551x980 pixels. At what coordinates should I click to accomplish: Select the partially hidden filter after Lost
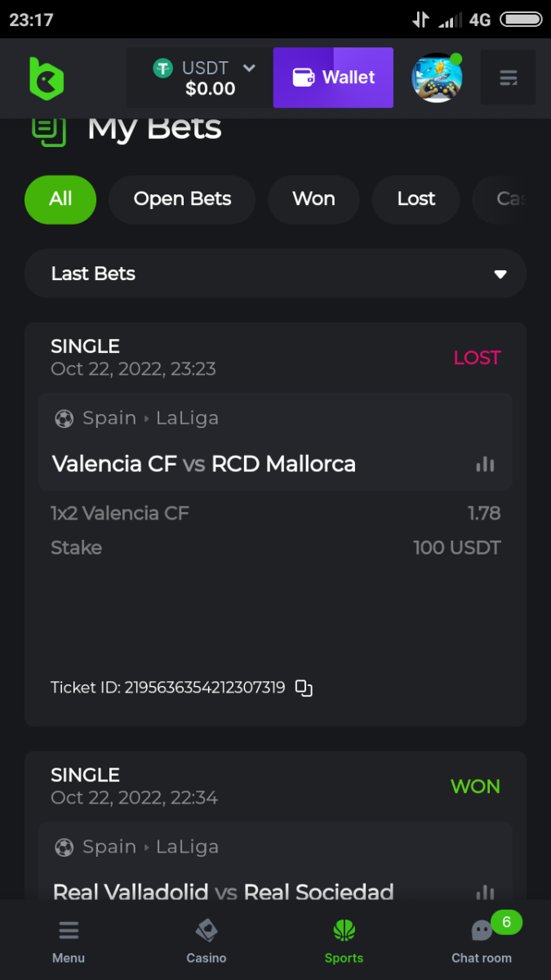506,199
